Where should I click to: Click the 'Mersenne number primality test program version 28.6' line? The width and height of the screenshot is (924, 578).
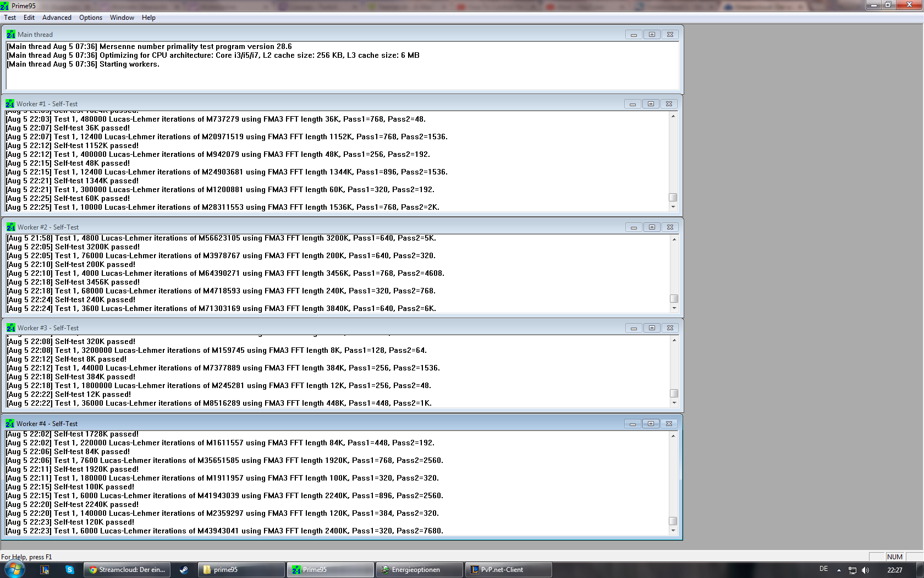pyautogui.click(x=149, y=47)
